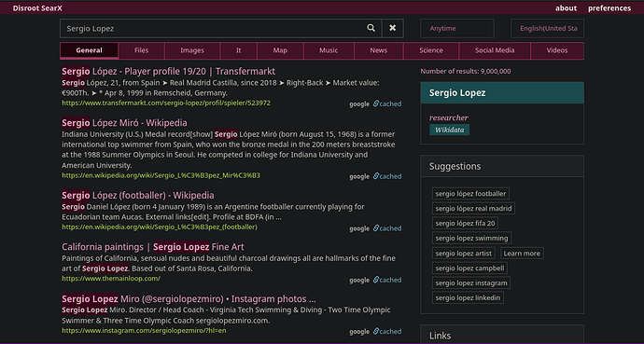The width and height of the screenshot is (644, 344).
Task: Click the transfermarkt.com result URL
Action: pyautogui.click(x=166, y=103)
